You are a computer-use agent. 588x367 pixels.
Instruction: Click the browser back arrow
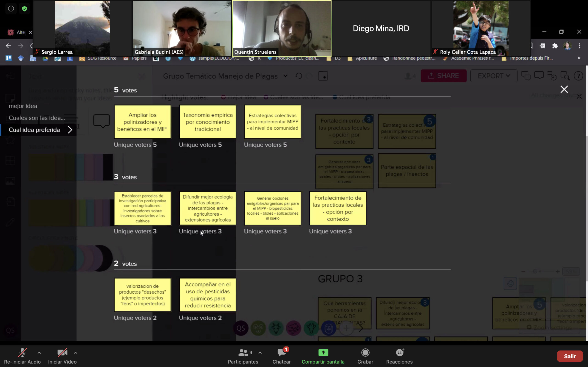(x=8, y=46)
